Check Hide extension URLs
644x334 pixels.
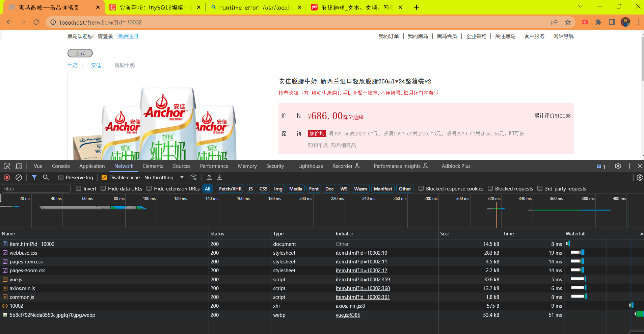149,188
